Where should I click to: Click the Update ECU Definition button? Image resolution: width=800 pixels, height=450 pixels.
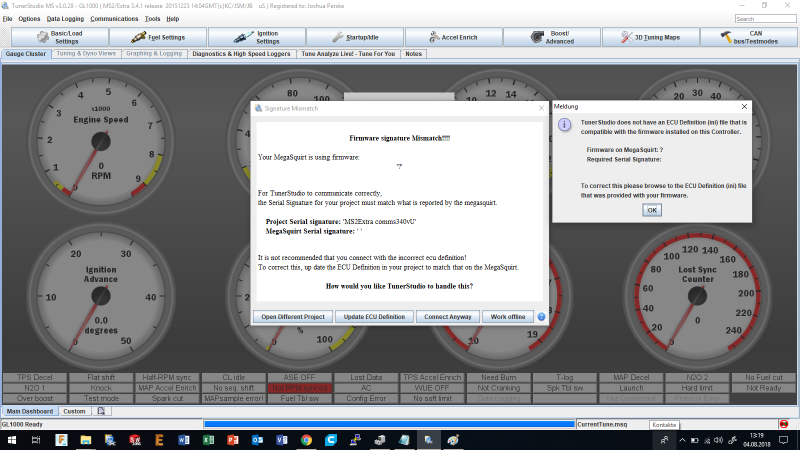pos(374,316)
